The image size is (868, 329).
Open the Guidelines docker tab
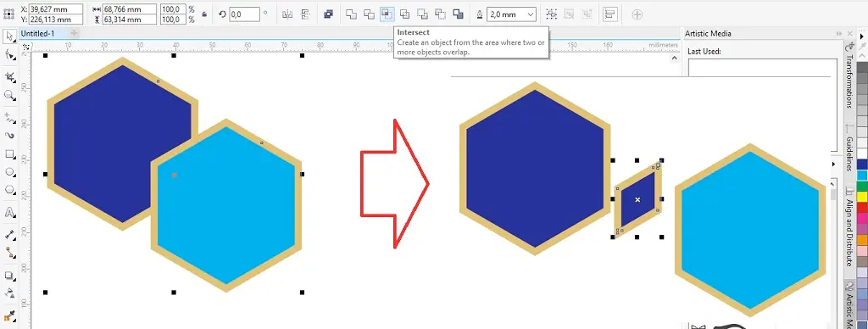[849, 149]
